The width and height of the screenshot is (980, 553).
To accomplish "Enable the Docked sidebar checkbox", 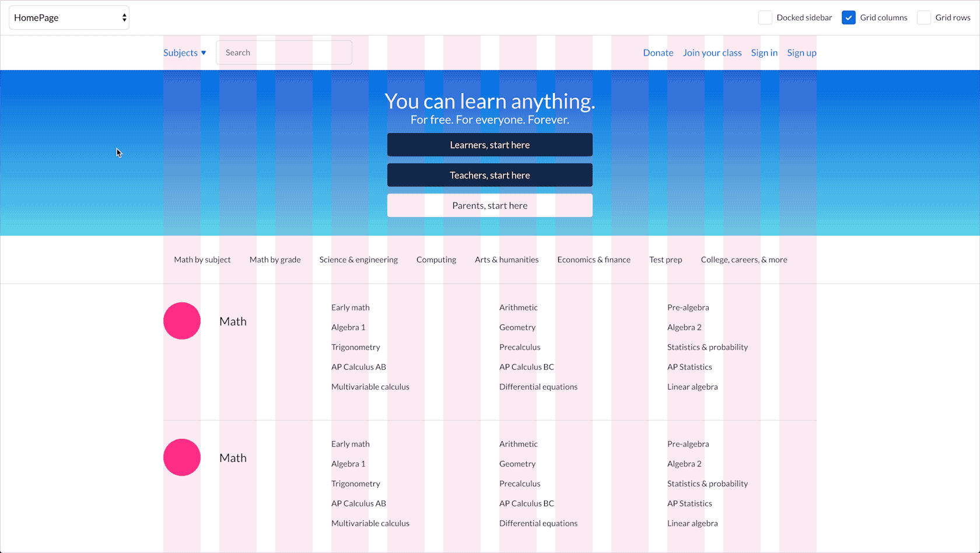I will point(765,17).
